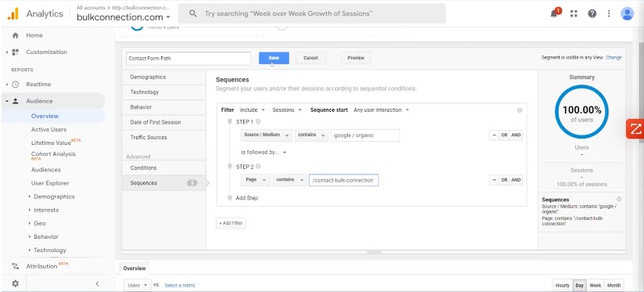The width and height of the screenshot is (644, 292).
Task: Click the red side widget icon
Action: (635, 129)
